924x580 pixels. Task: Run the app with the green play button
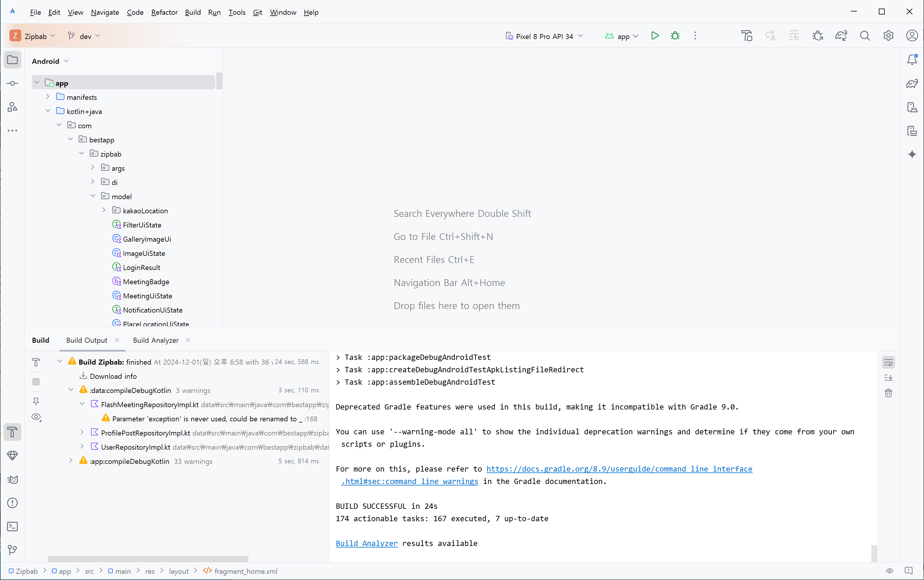pyautogui.click(x=655, y=36)
